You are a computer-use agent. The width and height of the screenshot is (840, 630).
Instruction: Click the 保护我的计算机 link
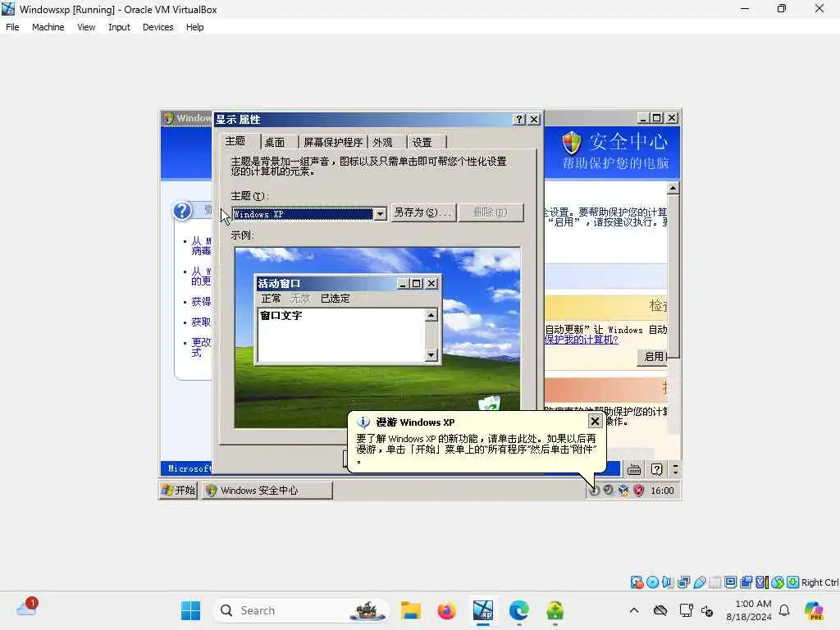click(582, 340)
